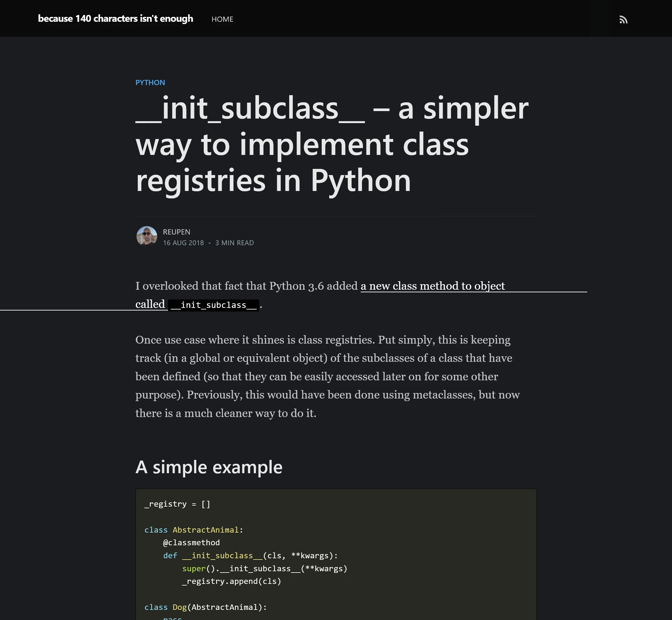Click the '3 MIN READ' label

tap(234, 243)
